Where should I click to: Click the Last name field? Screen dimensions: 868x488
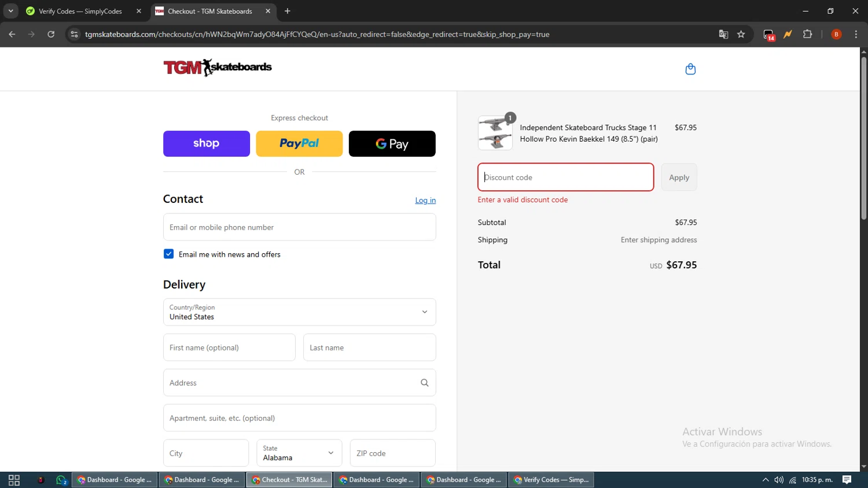click(370, 347)
